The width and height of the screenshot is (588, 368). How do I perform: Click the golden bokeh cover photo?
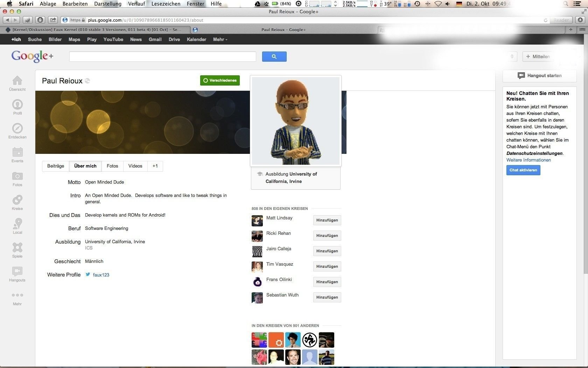[142, 122]
